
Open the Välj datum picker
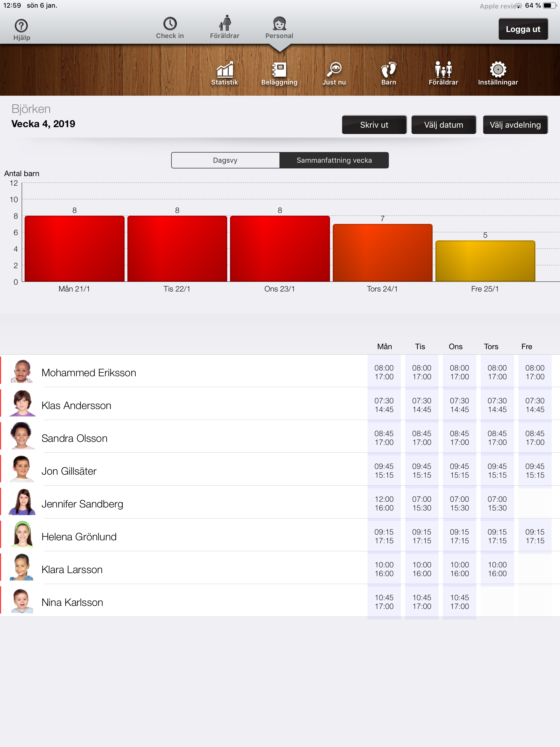(x=444, y=125)
